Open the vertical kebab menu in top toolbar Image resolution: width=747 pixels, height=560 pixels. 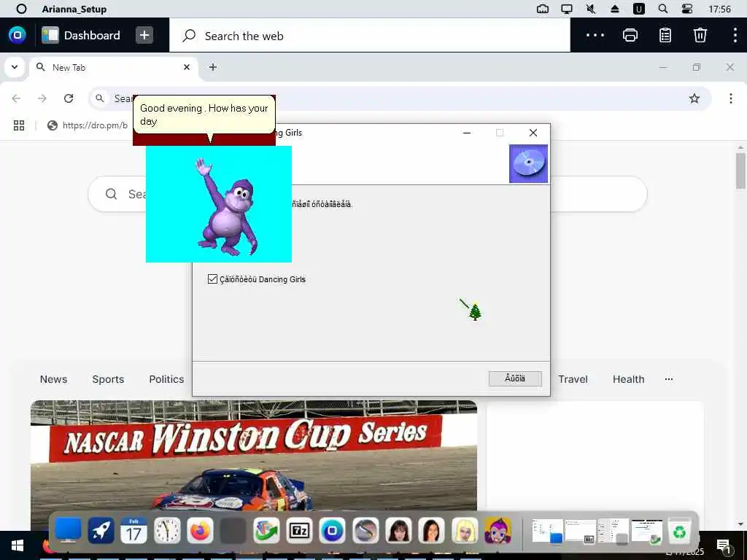pyautogui.click(x=735, y=35)
